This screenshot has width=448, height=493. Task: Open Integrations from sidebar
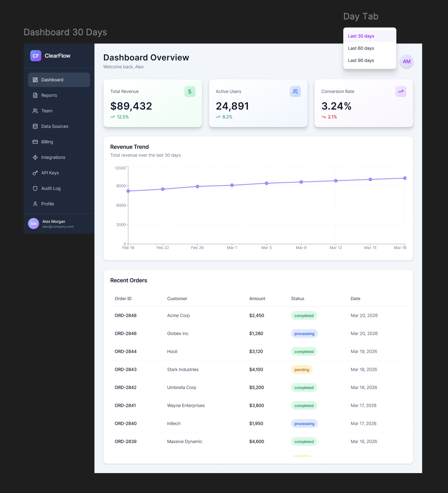point(59,158)
